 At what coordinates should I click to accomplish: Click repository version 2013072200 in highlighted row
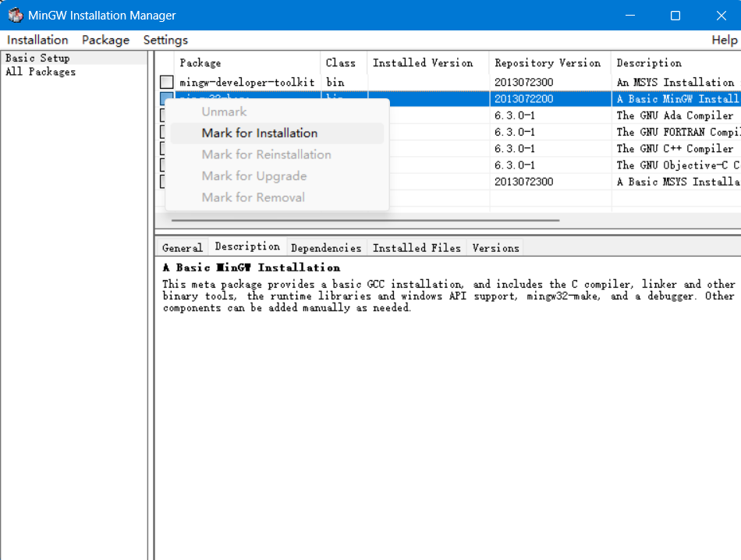click(523, 99)
